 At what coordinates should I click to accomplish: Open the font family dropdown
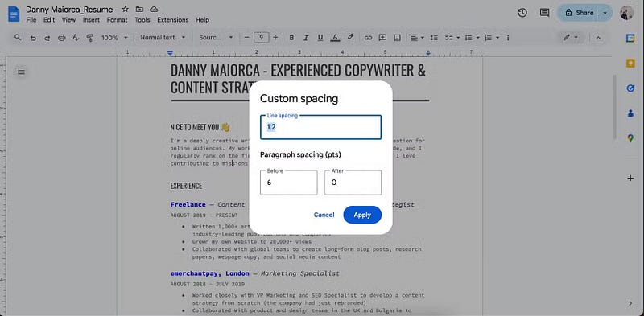pos(216,37)
